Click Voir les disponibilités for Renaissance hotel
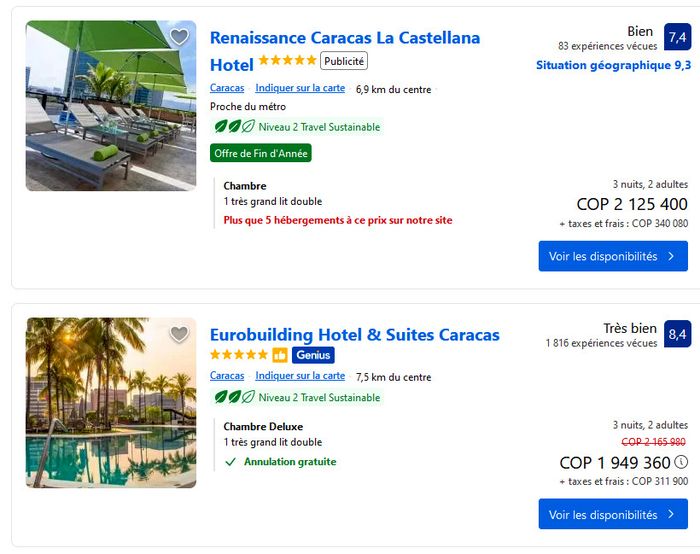Screen dimensions: 700x554 tap(612, 256)
